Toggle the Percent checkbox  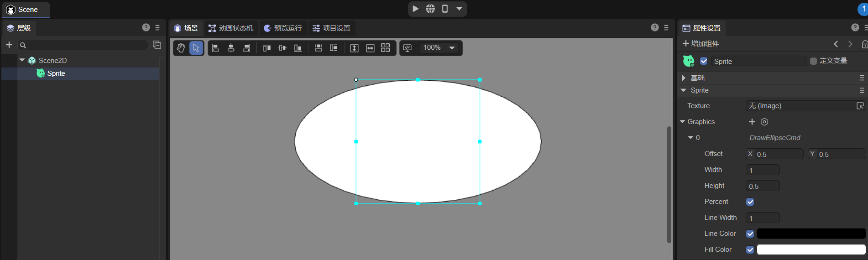point(750,202)
